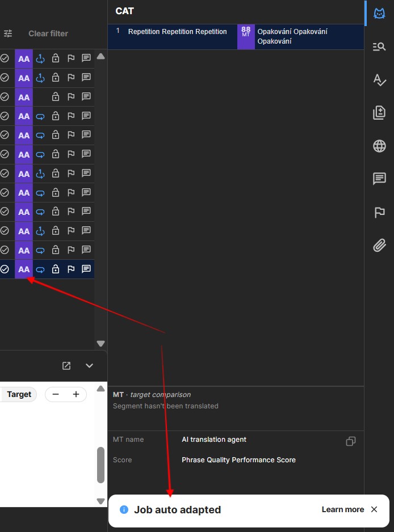The height and width of the screenshot is (532, 394).
Task: Open the Learn more link in the notification
Action: pyautogui.click(x=343, y=510)
